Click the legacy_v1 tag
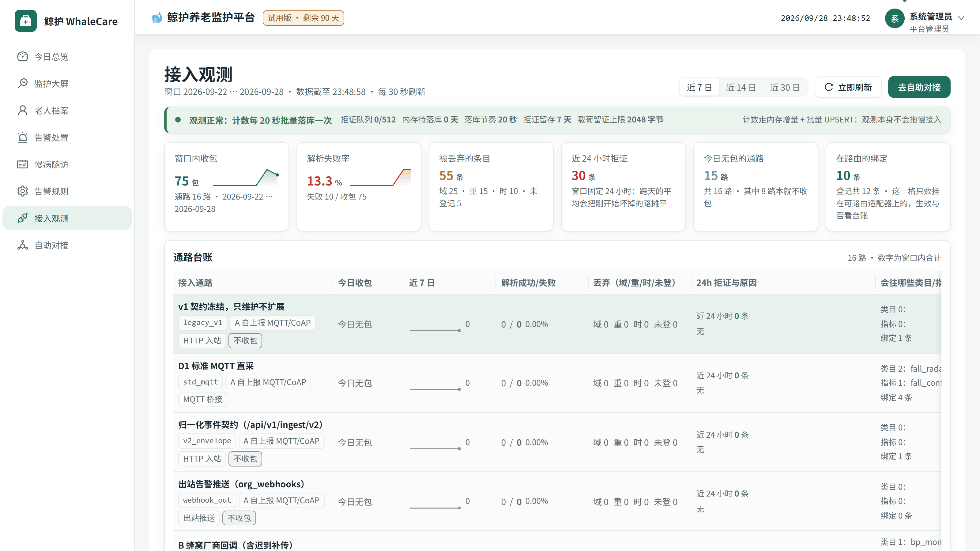Viewport: 980px width, 551px height. pos(202,323)
